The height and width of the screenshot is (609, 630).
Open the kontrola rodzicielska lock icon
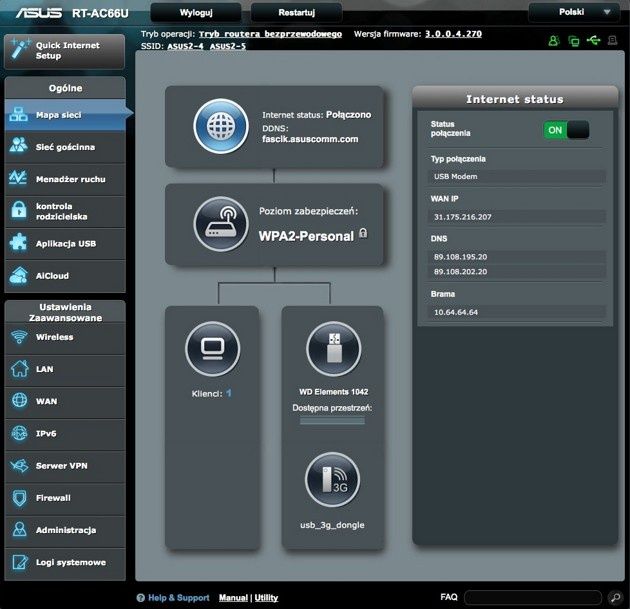[18, 210]
